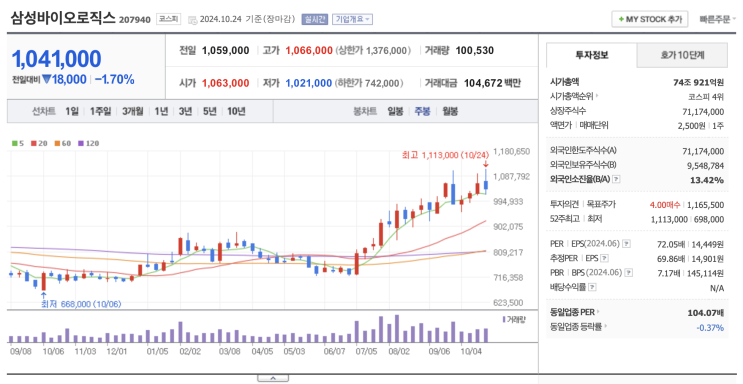Select the 1일 line chart period
This screenshot has height=384, width=743.
click(72, 111)
